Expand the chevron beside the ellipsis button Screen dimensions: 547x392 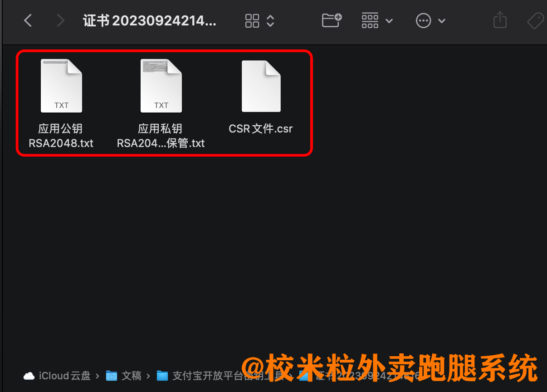click(442, 21)
